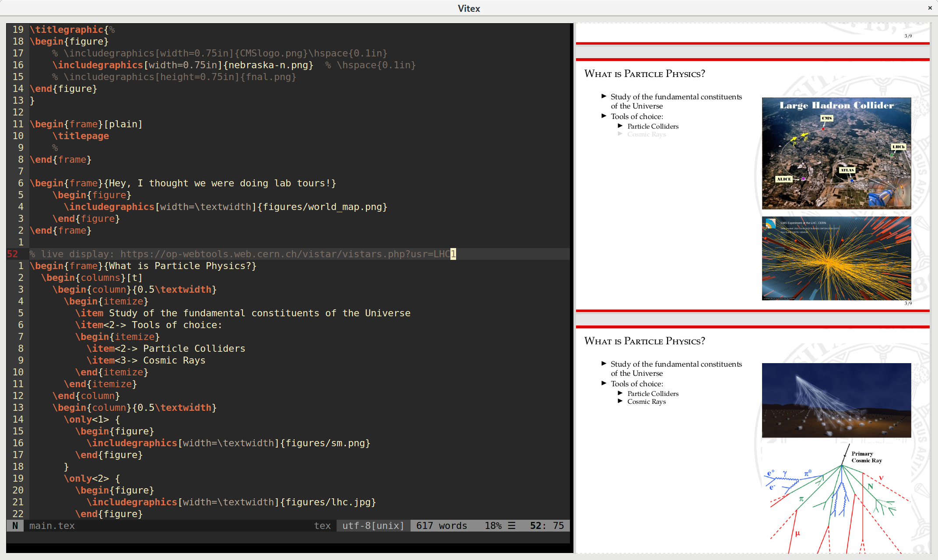Click the CMS collision event display image
This screenshot has width=938, height=560.
coord(836,258)
